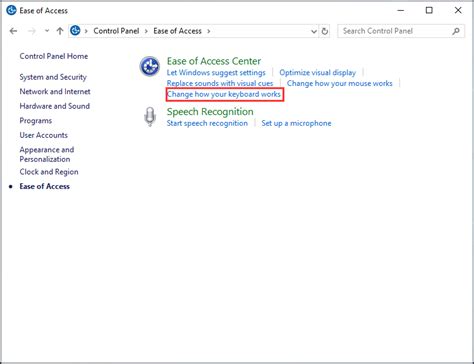Open Network and Internet category
This screenshot has width=474, height=364.
click(x=55, y=91)
